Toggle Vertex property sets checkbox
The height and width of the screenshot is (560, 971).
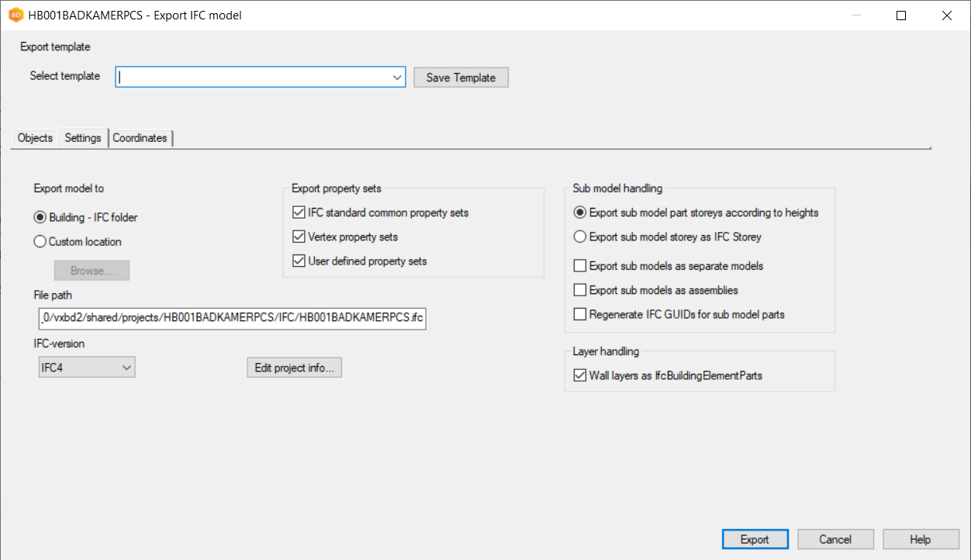(299, 237)
